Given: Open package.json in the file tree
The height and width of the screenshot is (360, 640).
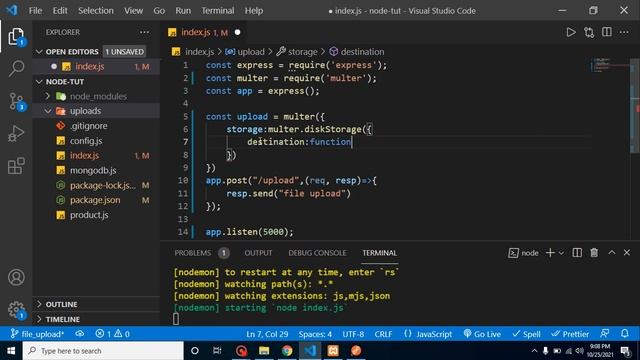Looking at the screenshot, I should pyautogui.click(x=95, y=200).
